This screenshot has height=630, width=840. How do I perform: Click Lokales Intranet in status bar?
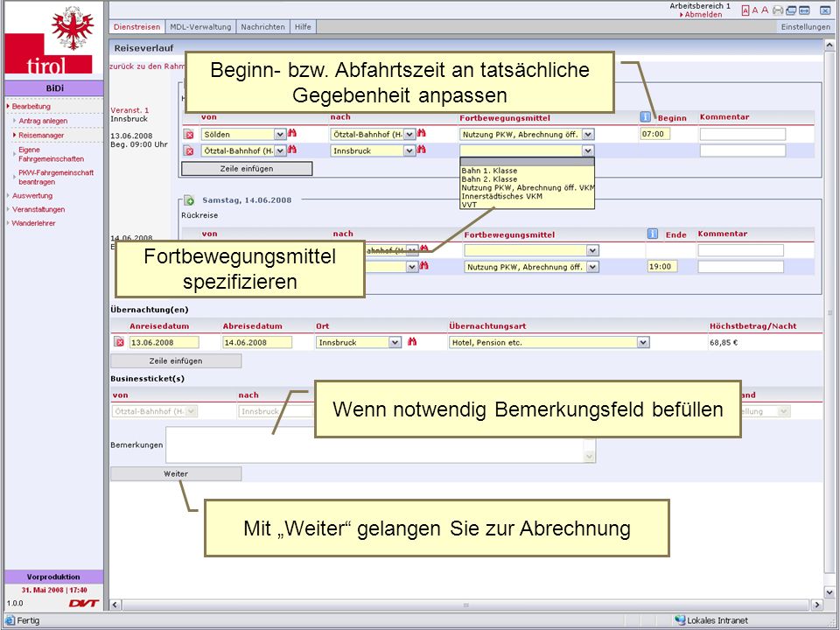point(712,620)
